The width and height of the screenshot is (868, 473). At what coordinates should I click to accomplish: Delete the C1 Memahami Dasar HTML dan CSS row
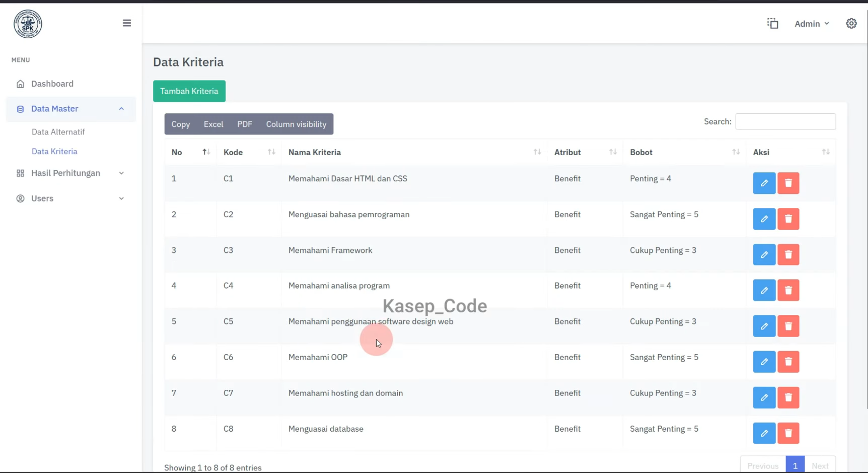[x=788, y=183]
